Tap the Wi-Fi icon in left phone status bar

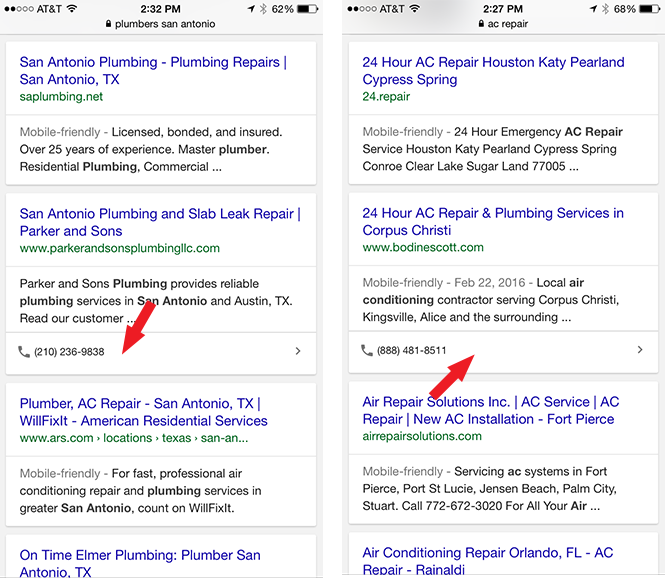click(72, 8)
